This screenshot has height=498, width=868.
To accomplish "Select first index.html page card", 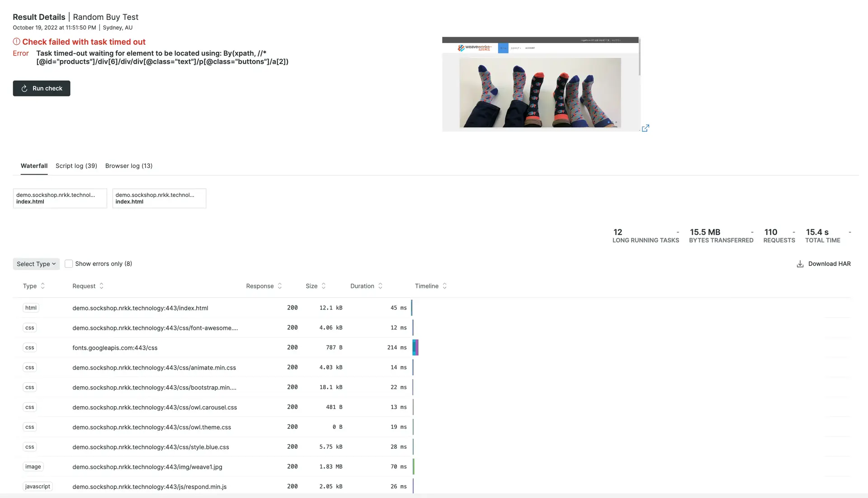I will click(x=60, y=198).
